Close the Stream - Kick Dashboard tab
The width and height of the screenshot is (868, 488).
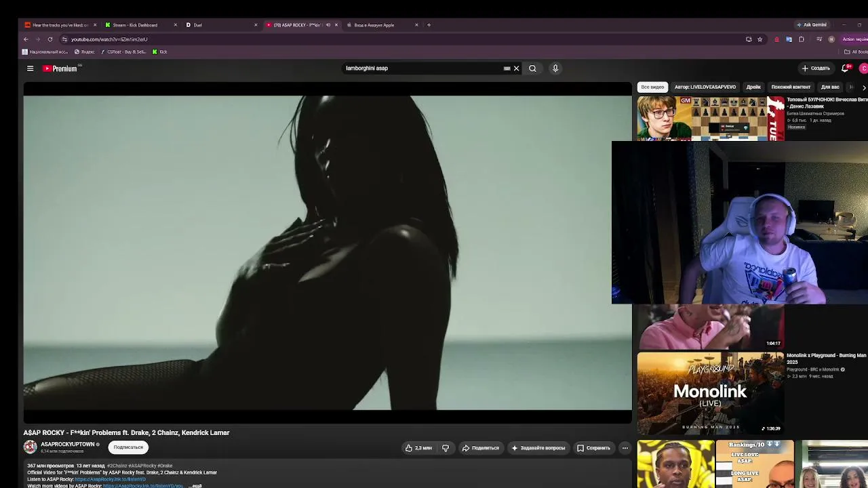pyautogui.click(x=175, y=25)
